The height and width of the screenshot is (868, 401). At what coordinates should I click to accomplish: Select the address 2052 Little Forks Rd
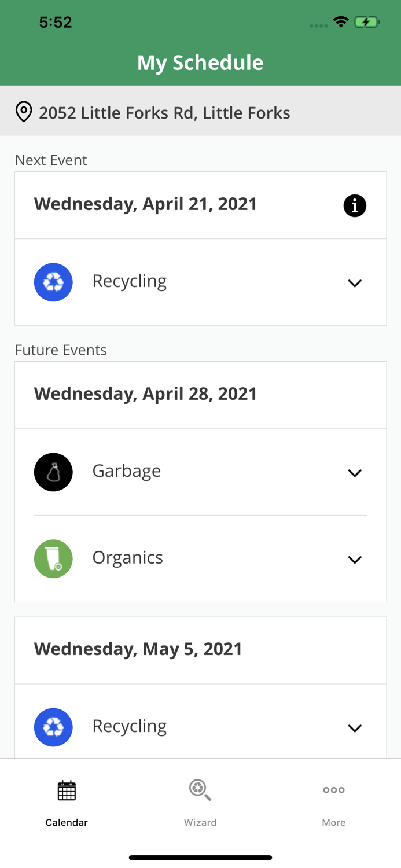(165, 113)
